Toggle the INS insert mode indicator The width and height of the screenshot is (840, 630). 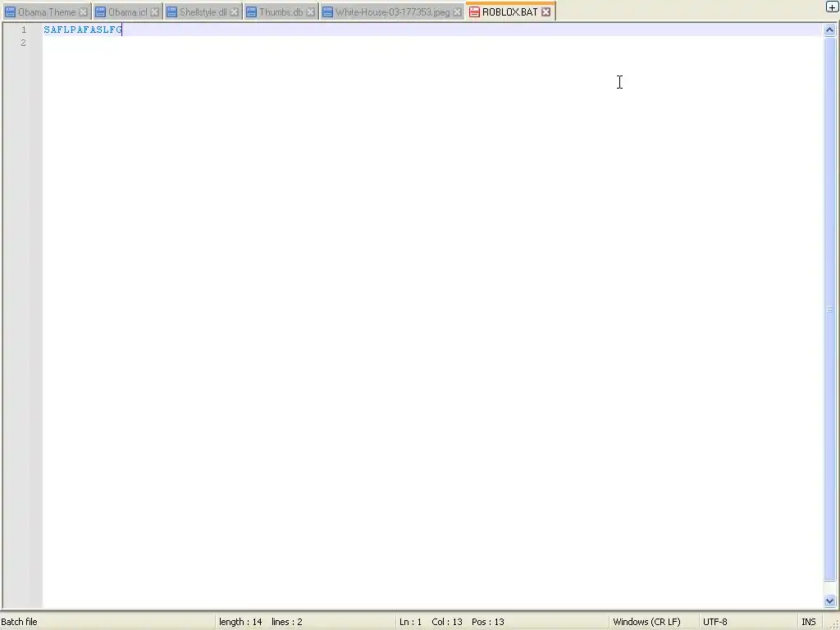click(808, 622)
